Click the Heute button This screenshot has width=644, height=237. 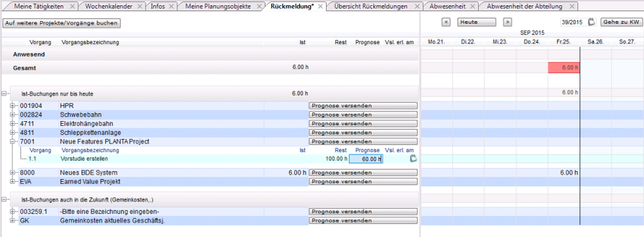point(477,22)
